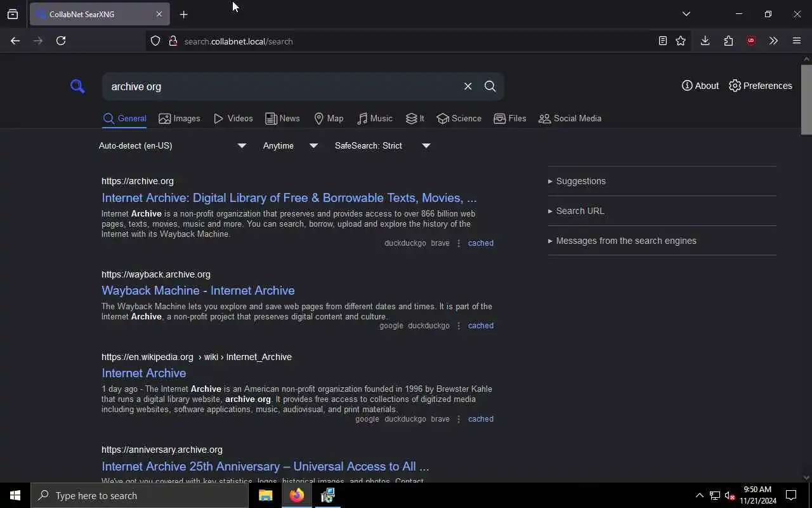812x508 pixels.
Task: Click https://wayback.archive.org URL text
Action: pos(156,275)
